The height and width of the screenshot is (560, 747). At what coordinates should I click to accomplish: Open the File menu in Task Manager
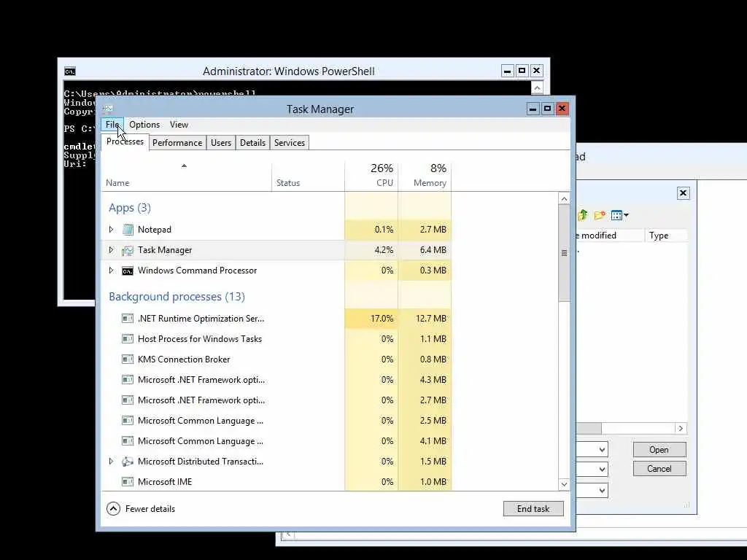pyautogui.click(x=112, y=125)
